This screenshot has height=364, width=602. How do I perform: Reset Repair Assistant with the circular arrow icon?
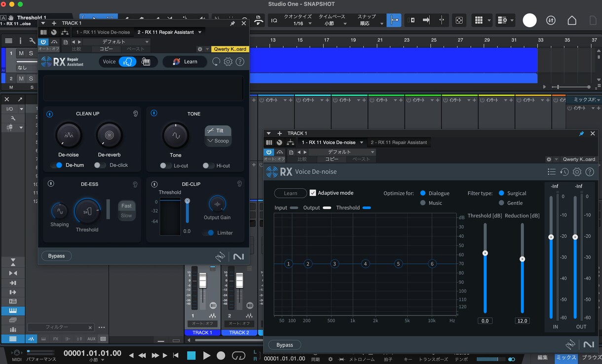click(x=216, y=62)
